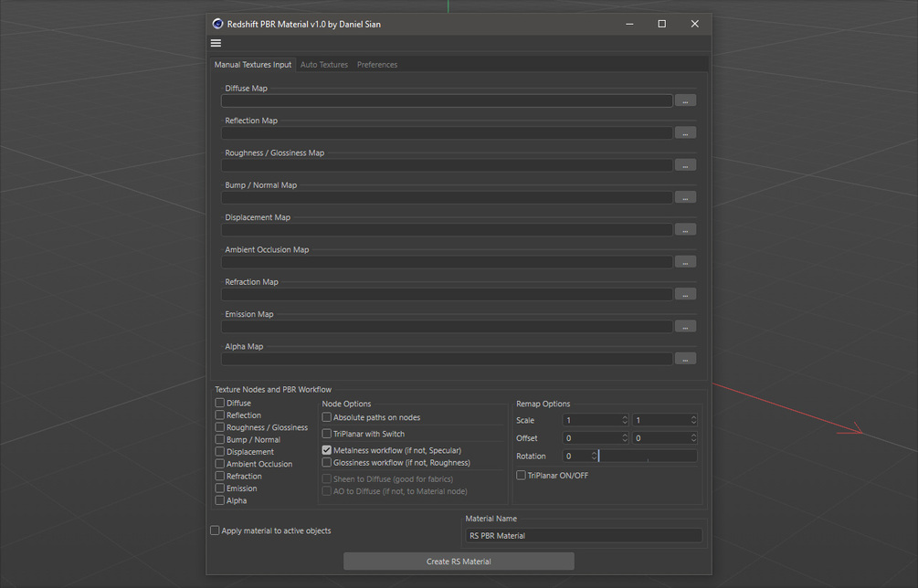
Task: Enable the Displacement node checkbox
Action: tap(219, 452)
